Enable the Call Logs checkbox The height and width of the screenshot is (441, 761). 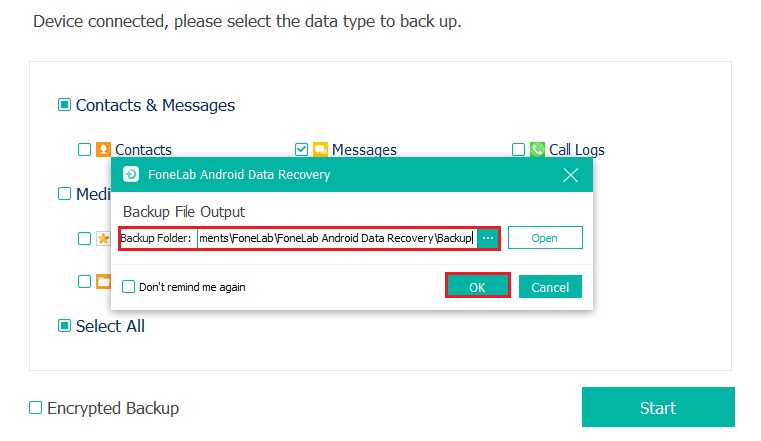(x=518, y=149)
